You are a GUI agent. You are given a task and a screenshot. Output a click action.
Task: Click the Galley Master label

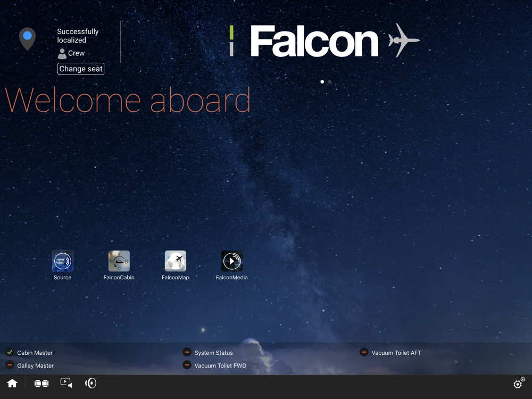[35, 366]
